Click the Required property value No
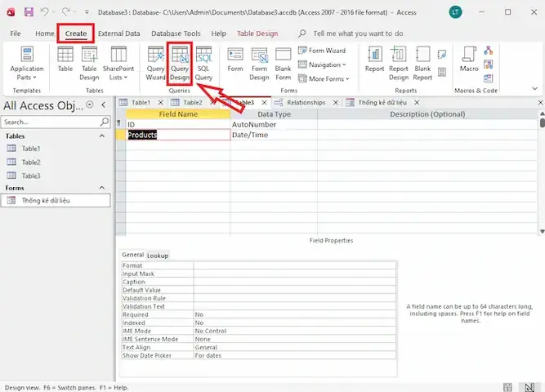Image resolution: width=545 pixels, height=392 pixels. click(x=294, y=314)
